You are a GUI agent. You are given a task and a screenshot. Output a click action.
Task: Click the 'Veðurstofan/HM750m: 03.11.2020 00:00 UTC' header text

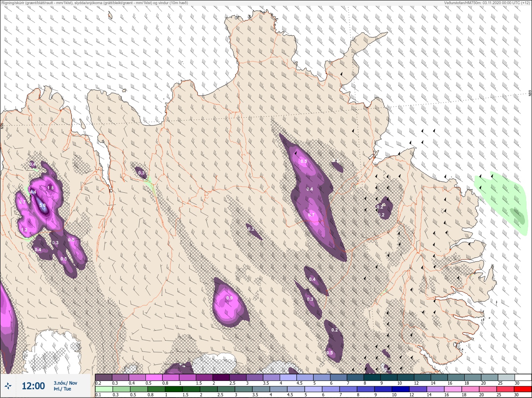point(488,2)
